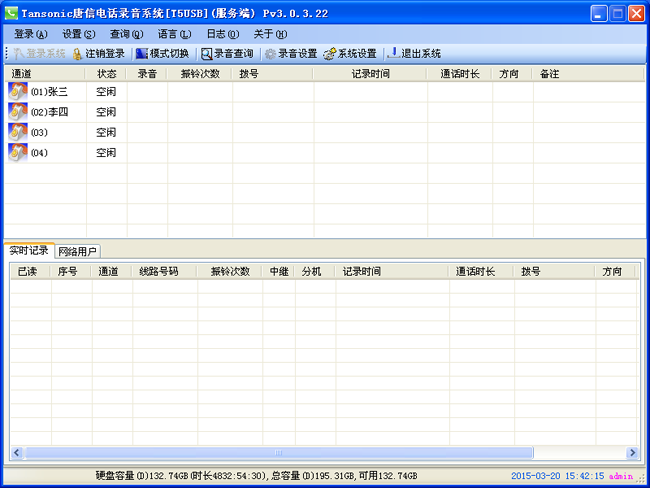Image resolution: width=650 pixels, height=488 pixels.
Task: Open 录音查询 recording search tool
Action: (x=206, y=53)
